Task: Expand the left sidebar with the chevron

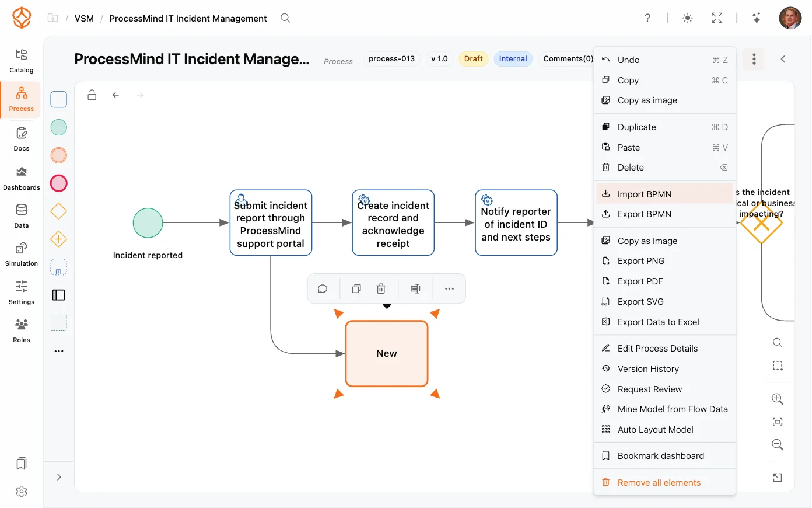Action: click(59, 477)
